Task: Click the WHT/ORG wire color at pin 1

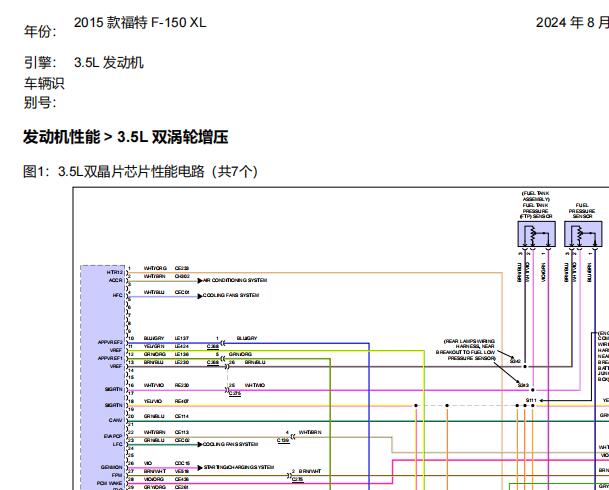Action: [x=155, y=268]
